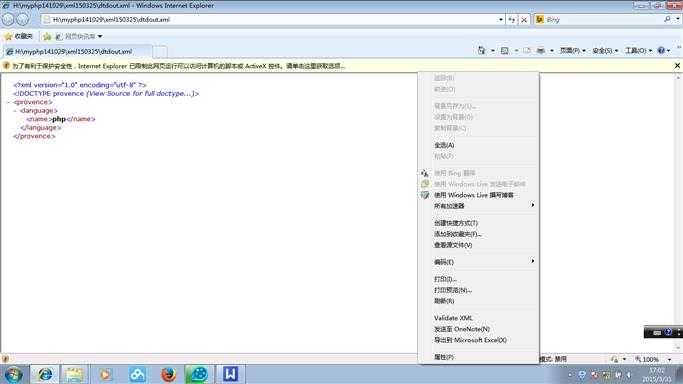Click the Back navigation button
This screenshot has height=384, width=683.
click(x=8, y=19)
